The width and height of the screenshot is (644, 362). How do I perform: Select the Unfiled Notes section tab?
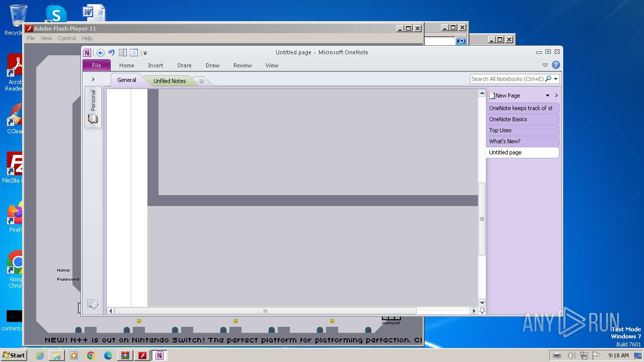coord(170,80)
